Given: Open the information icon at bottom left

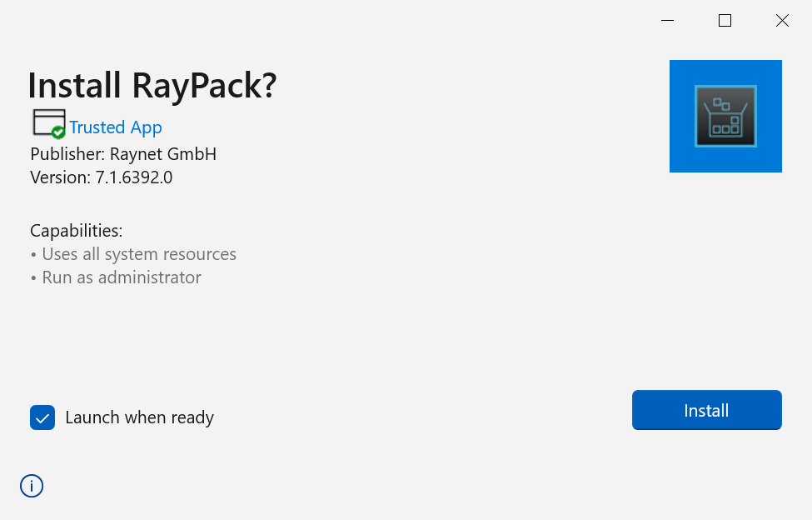Looking at the screenshot, I should tap(31, 485).
